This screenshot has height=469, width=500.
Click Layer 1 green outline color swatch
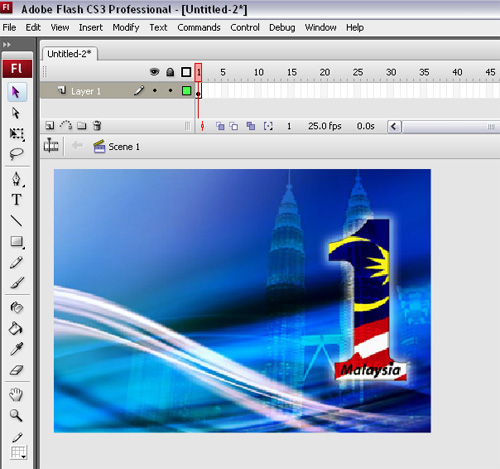click(187, 91)
